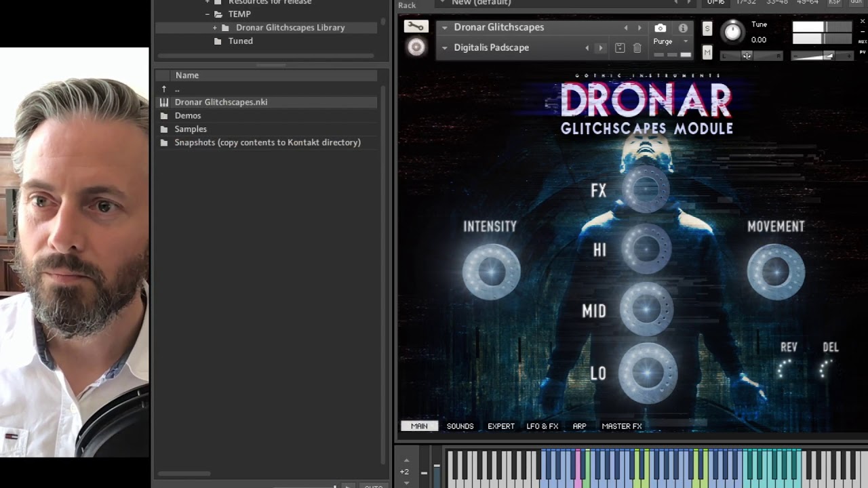Screen dimensions: 868x488
Task: Load next snapshot arrow beside Digitalis Padscape
Action: pos(600,48)
